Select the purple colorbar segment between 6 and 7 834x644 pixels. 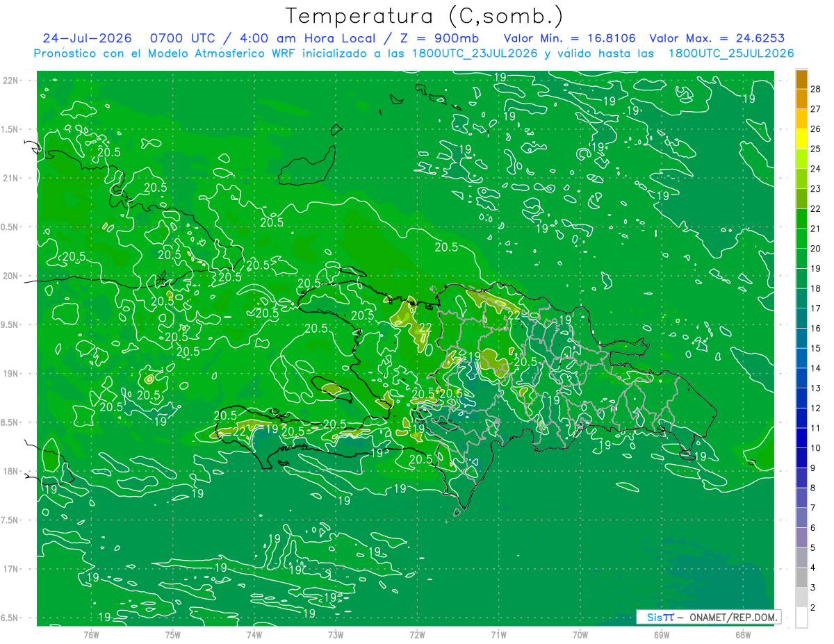pos(801,518)
